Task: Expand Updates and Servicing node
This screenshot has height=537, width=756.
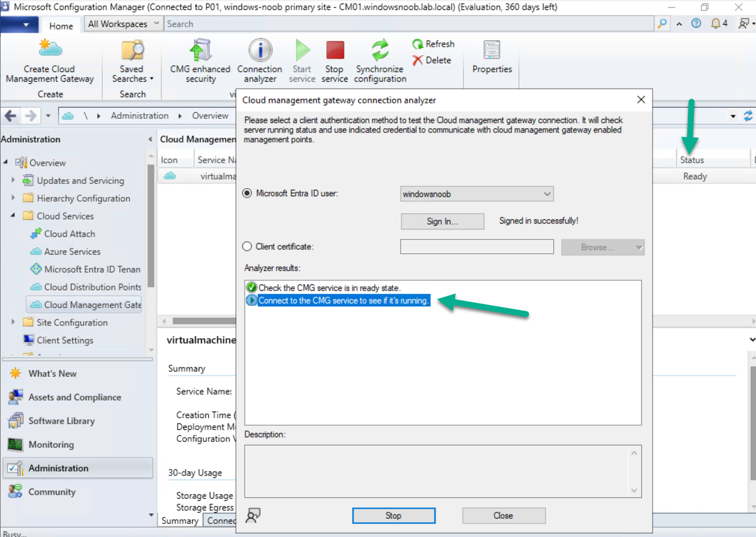Action: click(13, 180)
